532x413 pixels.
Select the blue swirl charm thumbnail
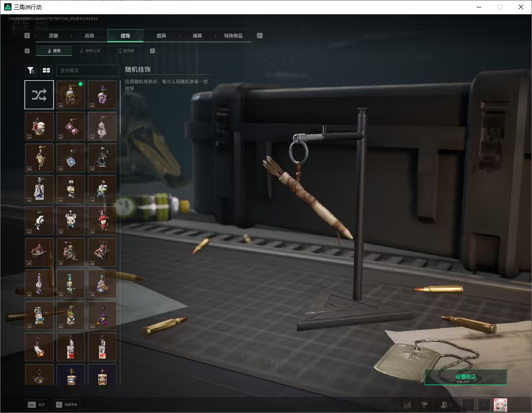click(x=71, y=158)
